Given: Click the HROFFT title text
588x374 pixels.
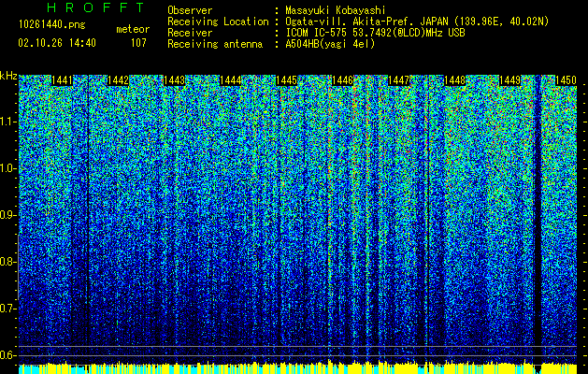Looking at the screenshot, I should (95, 7).
